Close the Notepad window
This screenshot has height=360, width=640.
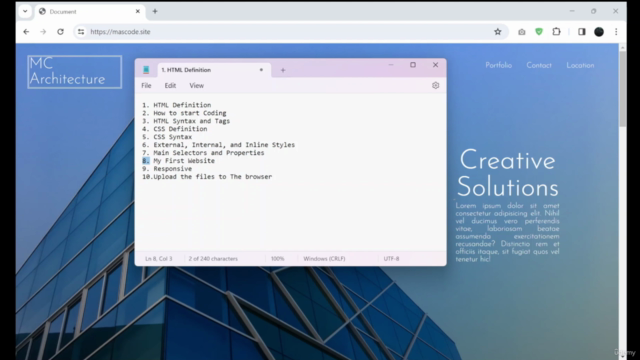[435, 65]
